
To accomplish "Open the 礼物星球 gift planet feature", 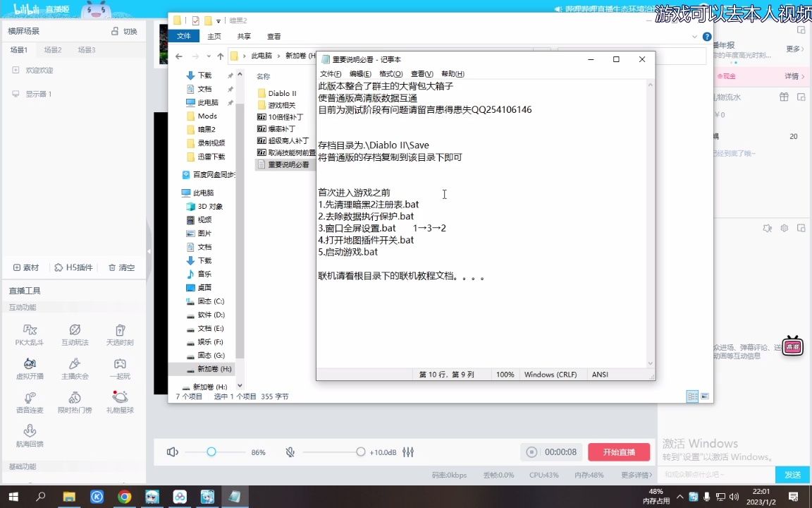I will (x=120, y=402).
